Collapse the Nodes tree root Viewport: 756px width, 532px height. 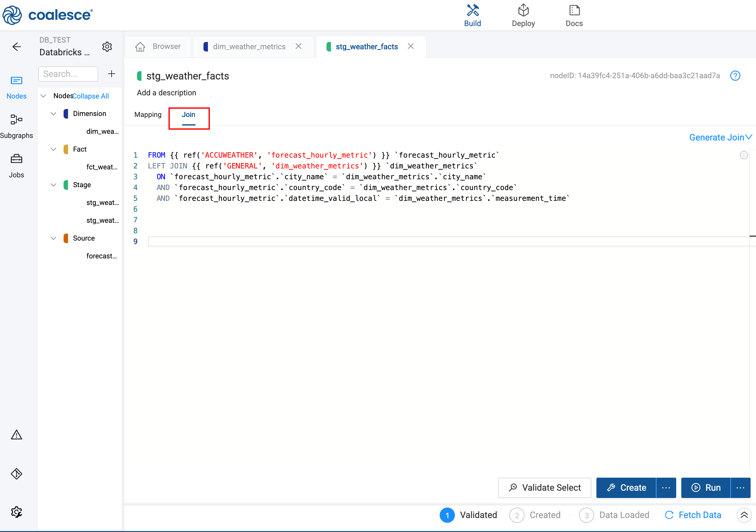[43, 96]
